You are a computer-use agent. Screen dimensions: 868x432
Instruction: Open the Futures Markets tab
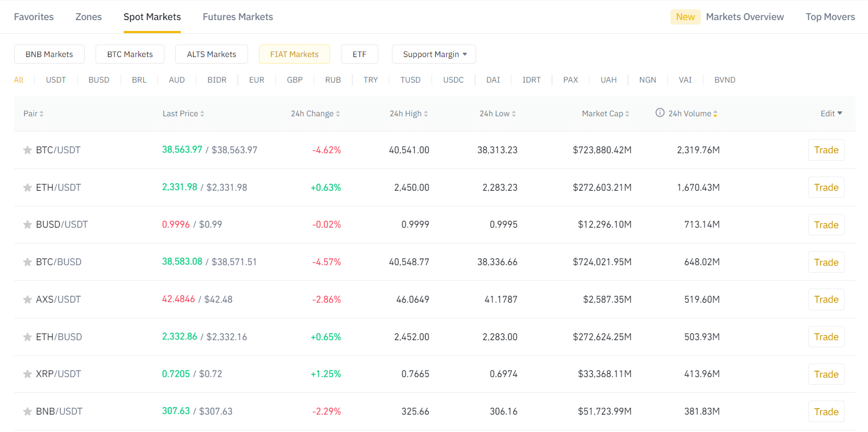238,17
